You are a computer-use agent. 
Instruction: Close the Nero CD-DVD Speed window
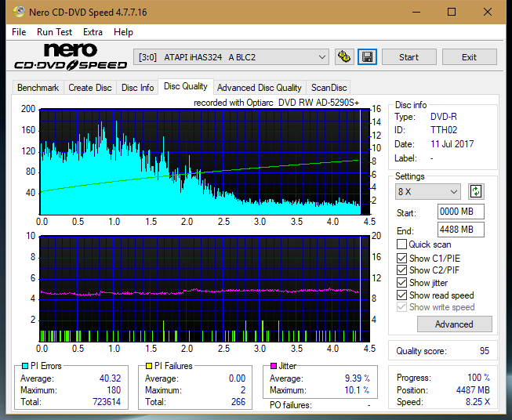click(488, 12)
